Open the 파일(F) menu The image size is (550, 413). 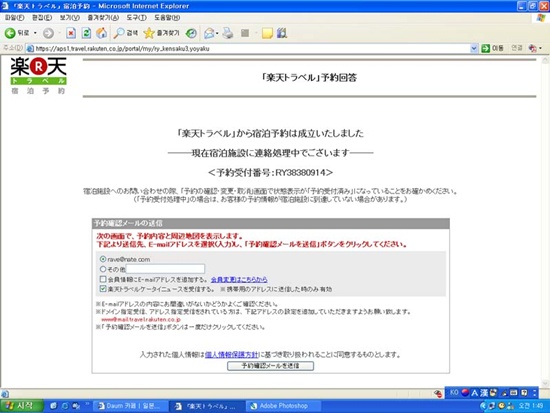point(14,18)
